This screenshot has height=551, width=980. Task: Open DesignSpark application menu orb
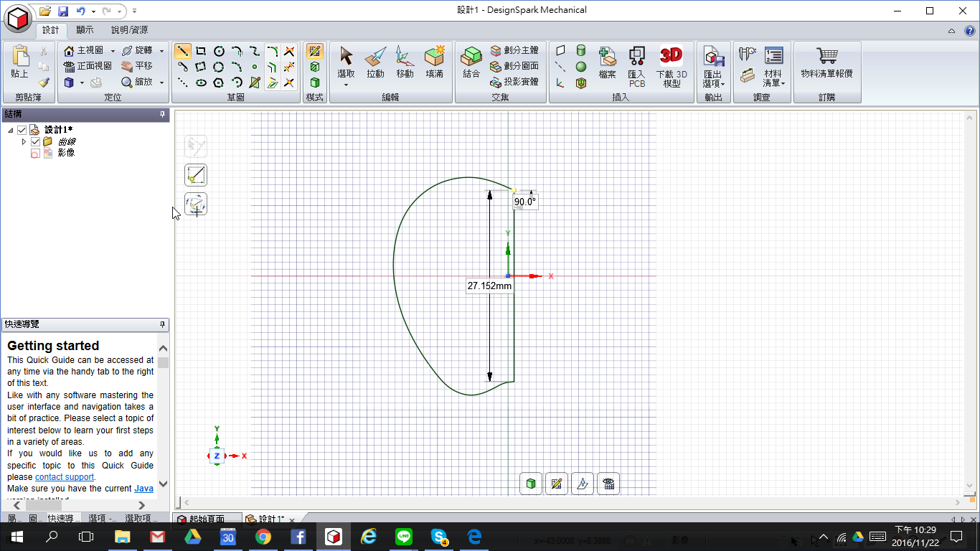tap(18, 17)
